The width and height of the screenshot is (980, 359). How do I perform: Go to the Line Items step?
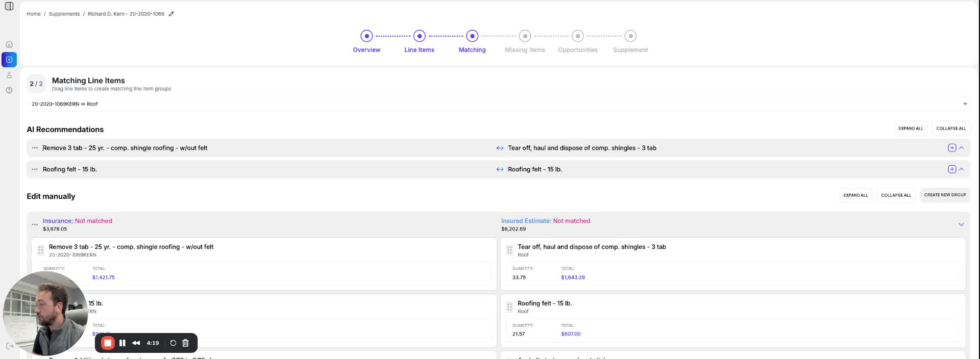click(x=419, y=41)
